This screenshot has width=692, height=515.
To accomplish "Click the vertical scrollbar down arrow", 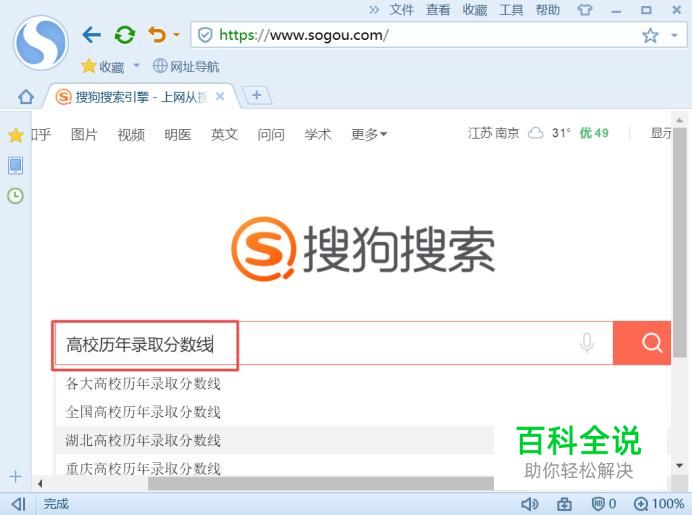I will point(680,466).
